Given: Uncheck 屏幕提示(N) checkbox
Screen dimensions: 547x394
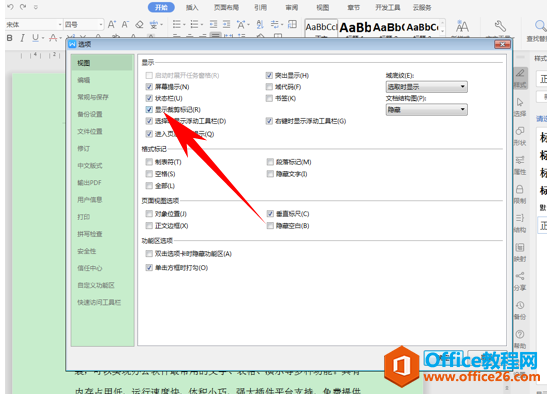Looking at the screenshot, I should 149,87.
